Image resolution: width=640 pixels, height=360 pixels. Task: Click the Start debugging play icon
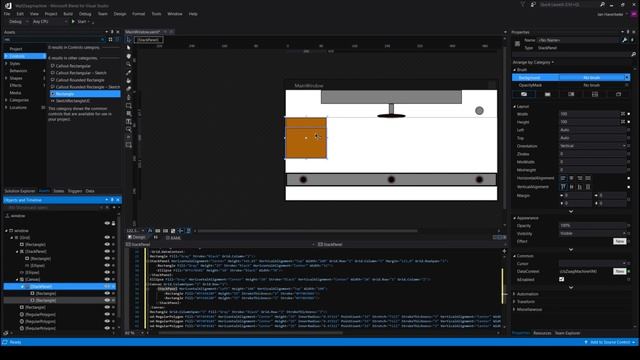pyautogui.click(x=73, y=21)
